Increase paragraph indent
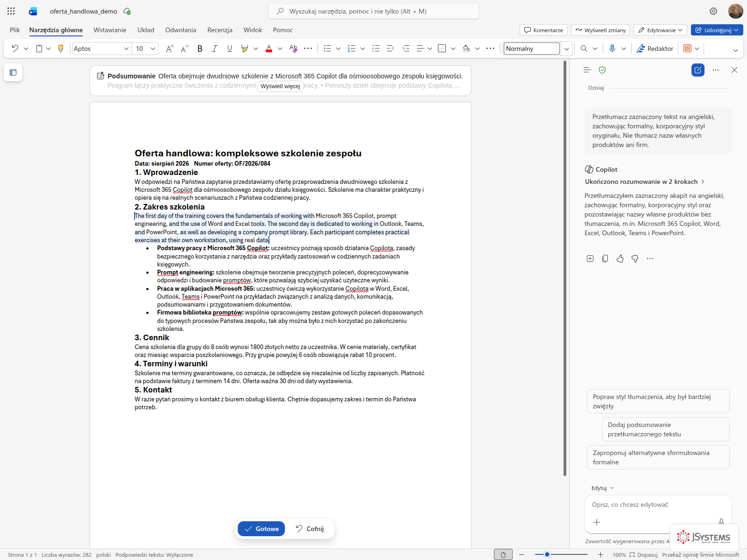The image size is (747, 560). click(406, 49)
